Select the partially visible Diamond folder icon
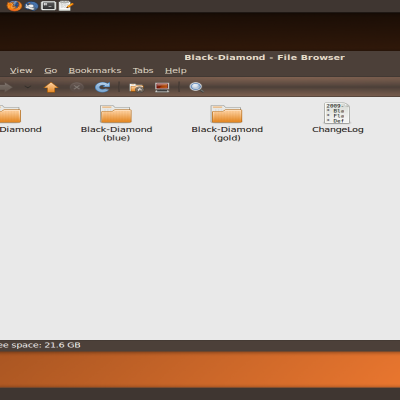This screenshot has width=400, height=400. 10,114
